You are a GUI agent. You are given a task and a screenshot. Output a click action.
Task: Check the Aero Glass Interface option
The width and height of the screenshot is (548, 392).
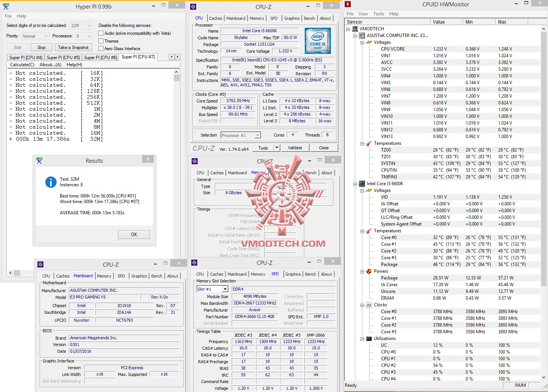(x=101, y=48)
